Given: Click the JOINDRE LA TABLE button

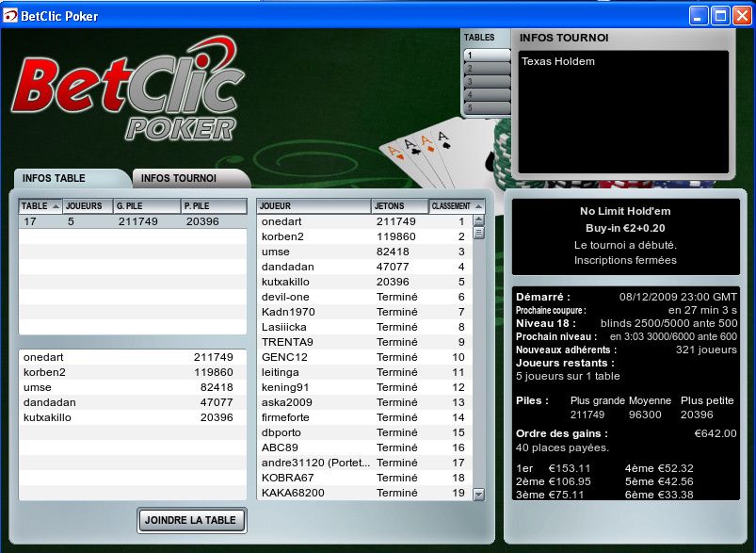Looking at the screenshot, I should tap(191, 520).
